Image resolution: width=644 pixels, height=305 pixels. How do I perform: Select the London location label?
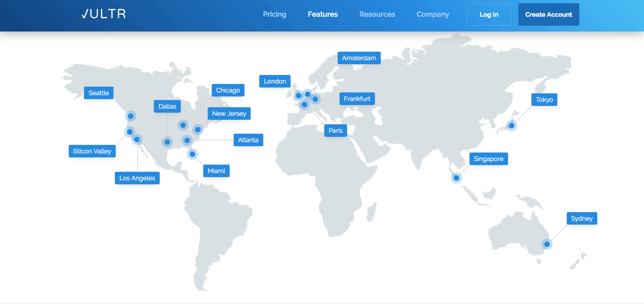click(x=275, y=81)
